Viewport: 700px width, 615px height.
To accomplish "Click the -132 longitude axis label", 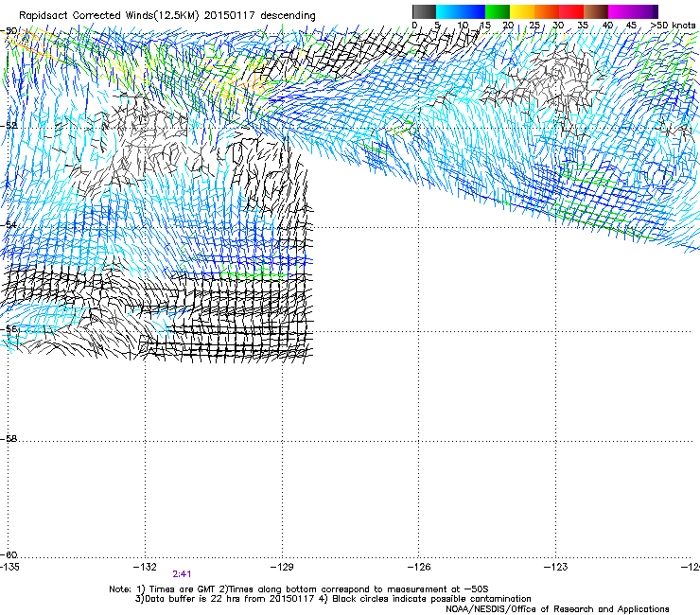I will 145,567.
